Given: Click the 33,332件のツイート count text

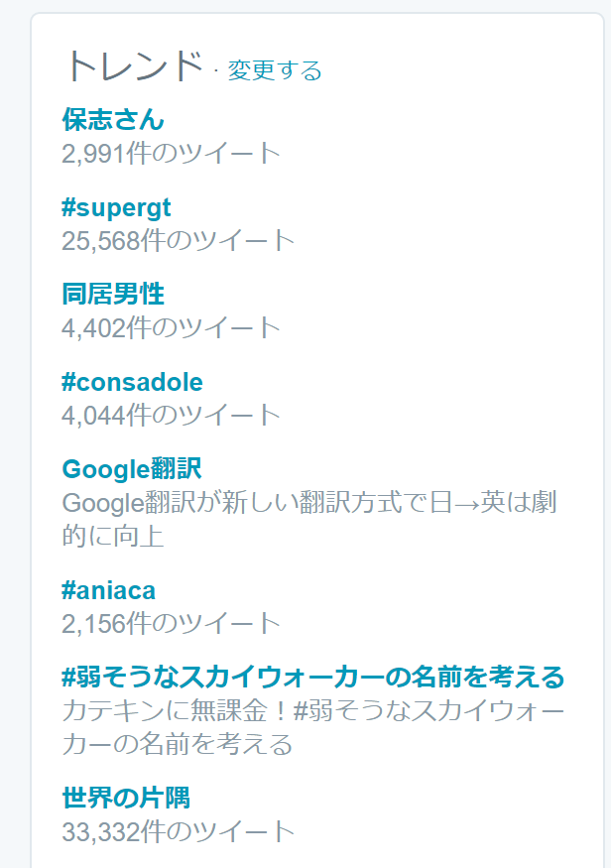Looking at the screenshot, I should coord(179,831).
